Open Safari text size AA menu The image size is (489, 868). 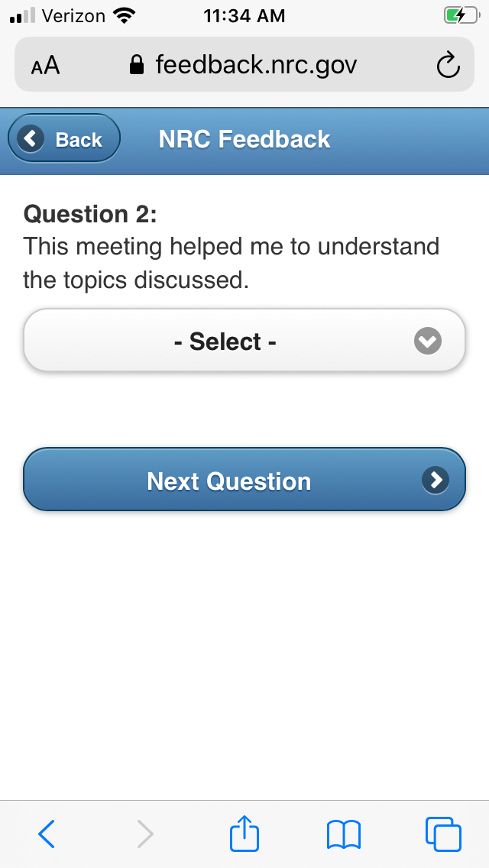[x=45, y=66]
